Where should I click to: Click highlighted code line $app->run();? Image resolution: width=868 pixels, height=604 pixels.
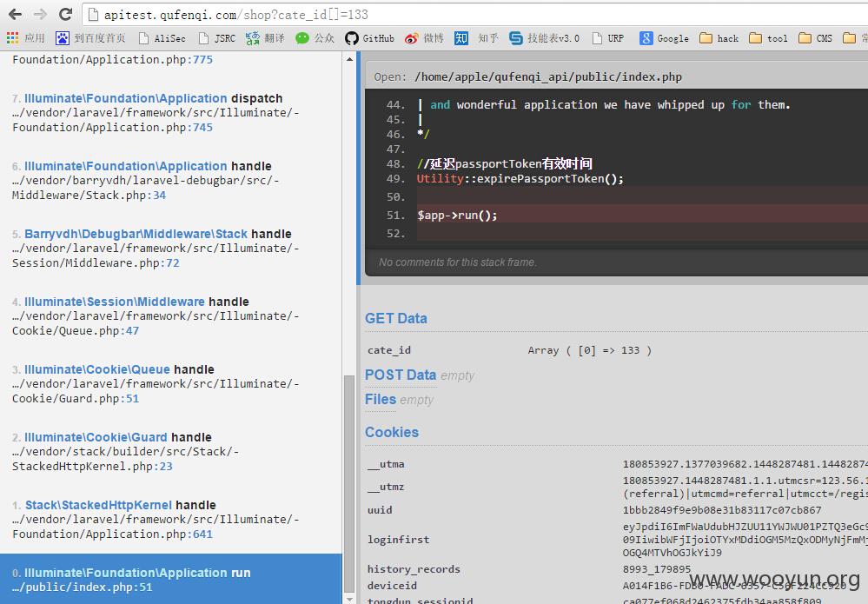(457, 216)
